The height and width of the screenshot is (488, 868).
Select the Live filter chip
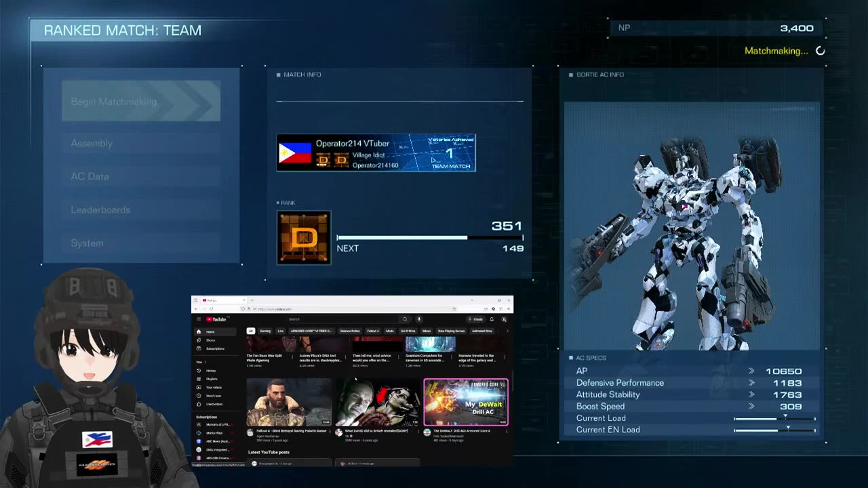(281, 331)
